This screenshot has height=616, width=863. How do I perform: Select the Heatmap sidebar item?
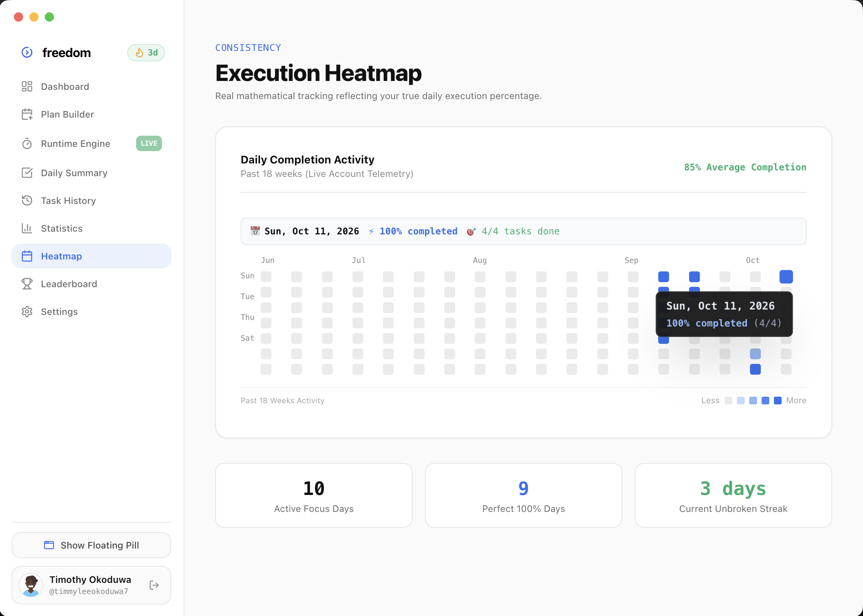pos(91,256)
